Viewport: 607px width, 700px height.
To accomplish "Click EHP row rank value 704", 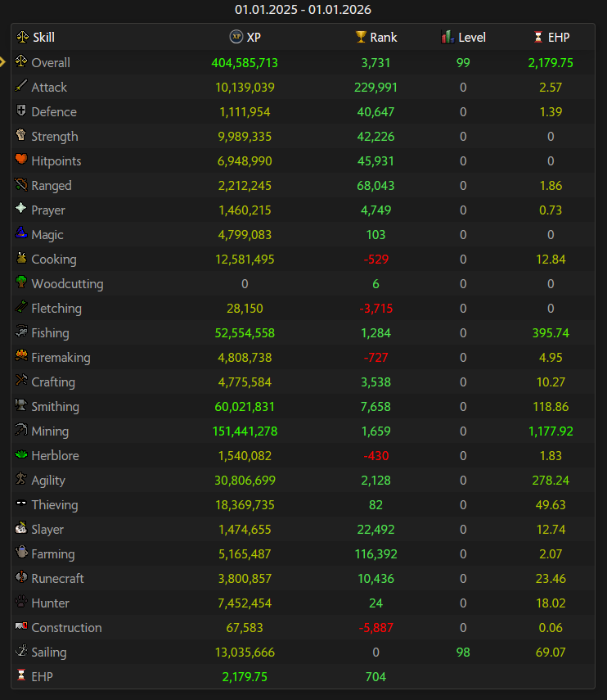I will pyautogui.click(x=376, y=677).
